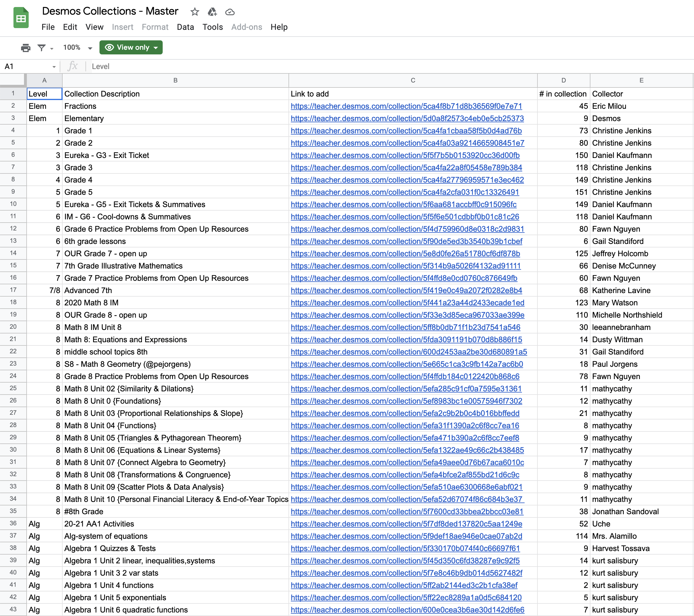Open the Grade 1 collection link
694x616 pixels.
[x=406, y=131]
